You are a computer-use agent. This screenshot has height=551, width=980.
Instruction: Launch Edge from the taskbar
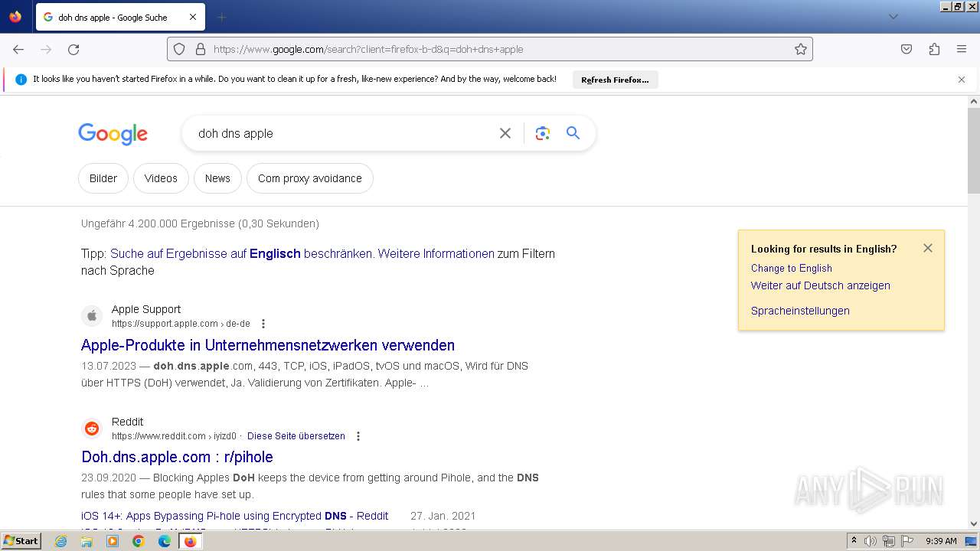165,541
